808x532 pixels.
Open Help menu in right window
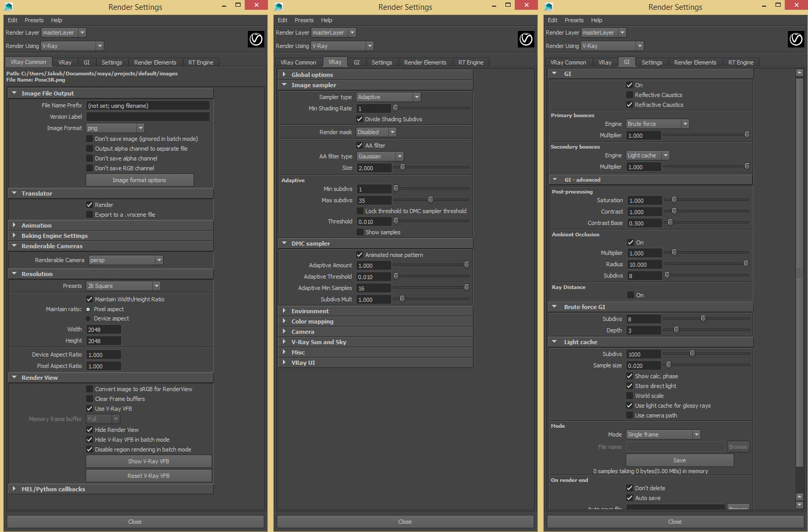click(x=596, y=20)
